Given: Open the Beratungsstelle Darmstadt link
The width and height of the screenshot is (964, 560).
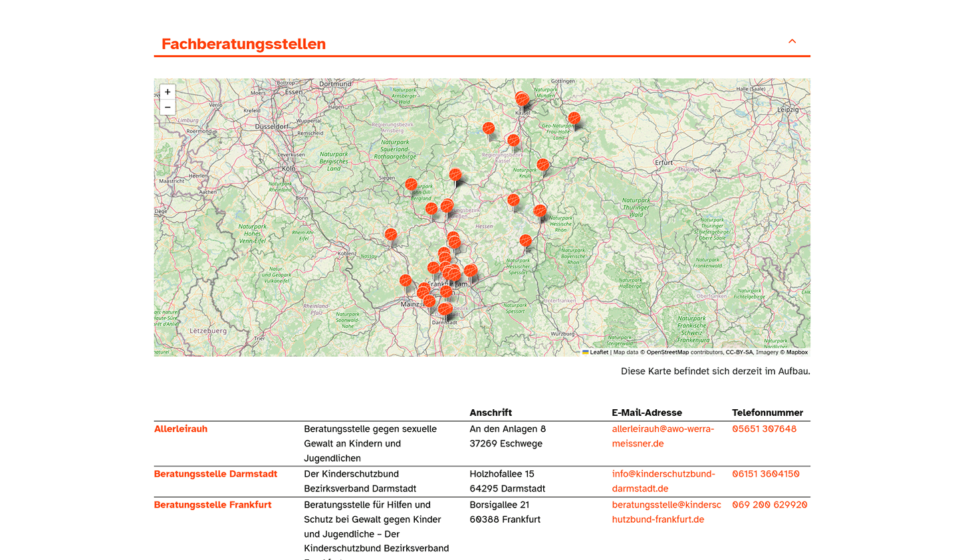Looking at the screenshot, I should tap(215, 474).
